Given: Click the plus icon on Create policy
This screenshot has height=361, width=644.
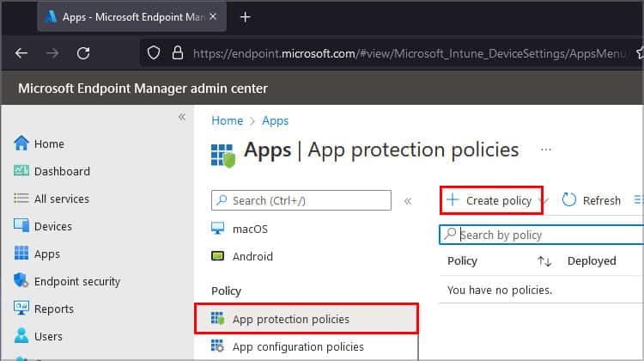Looking at the screenshot, I should pos(453,199).
